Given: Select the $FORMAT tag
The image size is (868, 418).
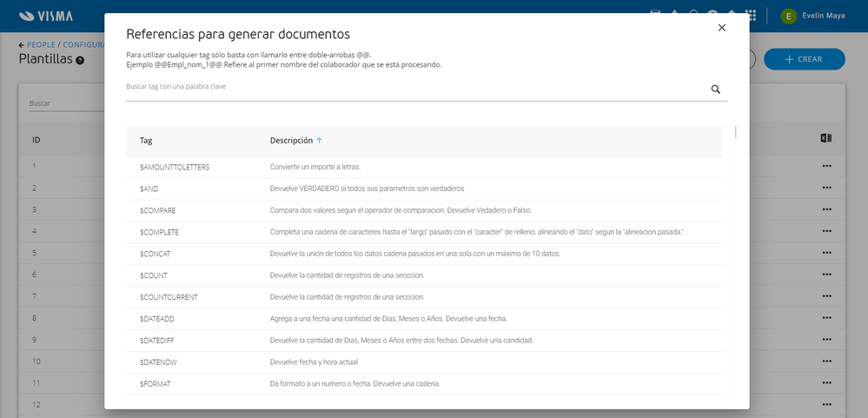Looking at the screenshot, I should tap(155, 384).
